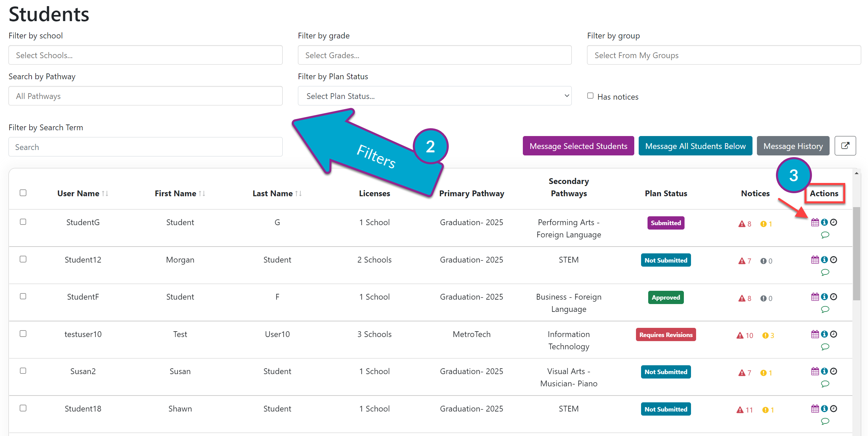
Task: Click the info icon for Student18
Action: 825,408
